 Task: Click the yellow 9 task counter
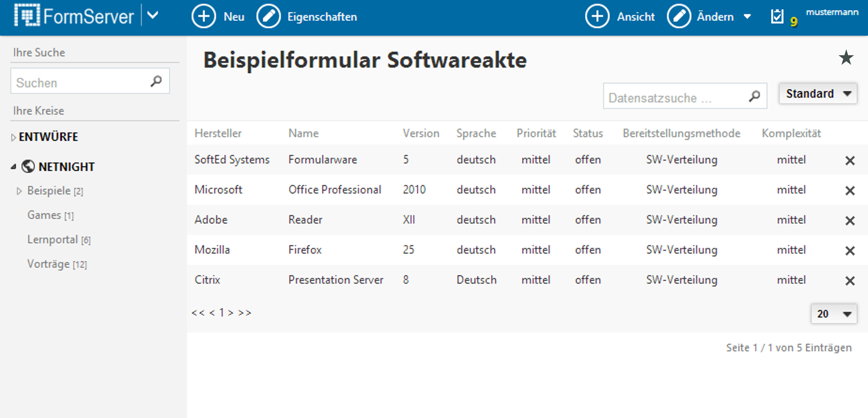pos(794,22)
